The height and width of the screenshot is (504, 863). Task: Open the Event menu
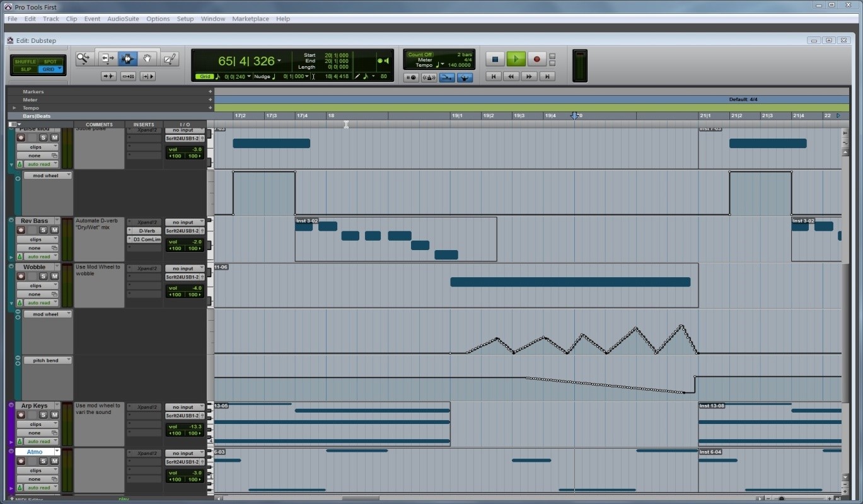pyautogui.click(x=92, y=18)
